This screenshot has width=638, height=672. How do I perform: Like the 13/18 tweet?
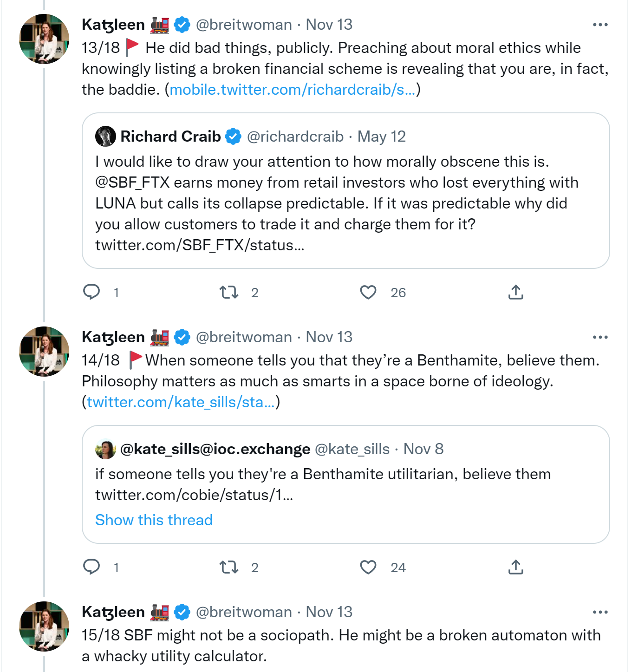click(x=368, y=292)
